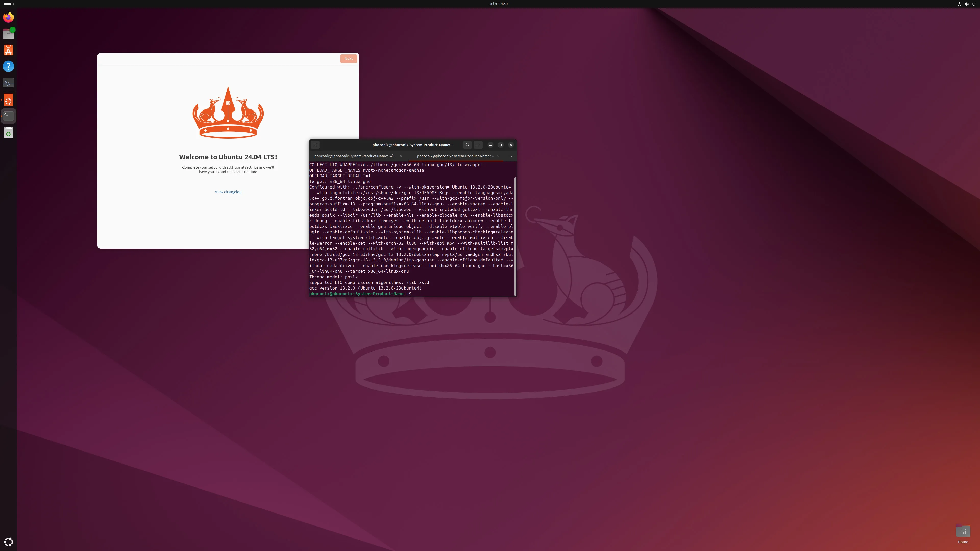980x551 pixels.
Task: Expand the terminal tab list chevron
Action: pyautogui.click(x=511, y=156)
